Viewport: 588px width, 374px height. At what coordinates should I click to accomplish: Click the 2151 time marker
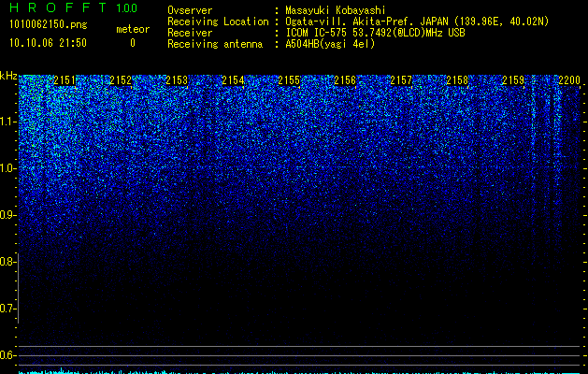pos(65,80)
